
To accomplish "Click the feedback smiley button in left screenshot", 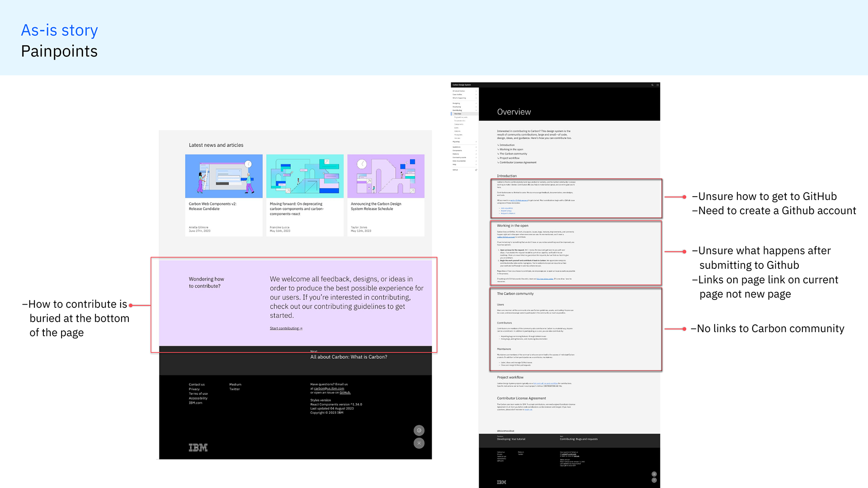I will (419, 430).
